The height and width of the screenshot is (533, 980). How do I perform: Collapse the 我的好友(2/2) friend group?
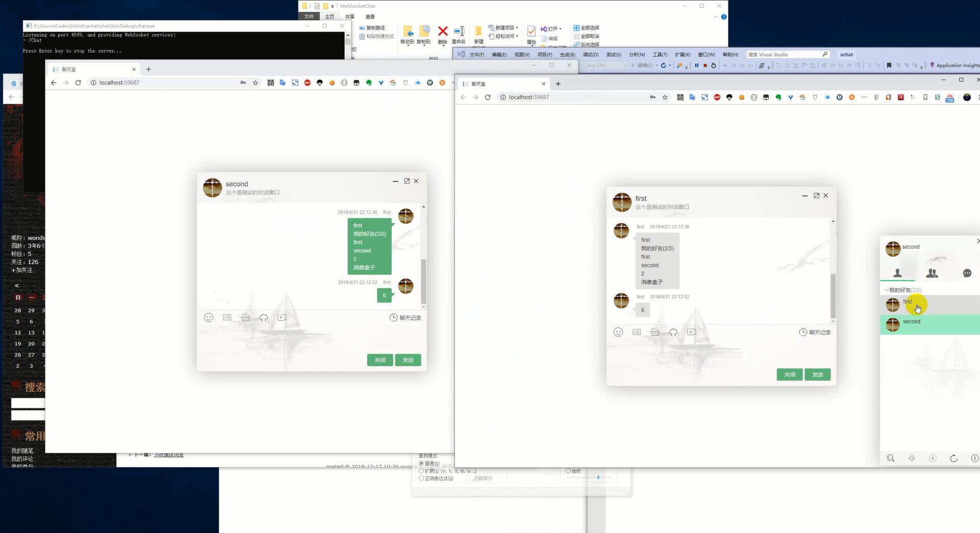tap(903, 290)
